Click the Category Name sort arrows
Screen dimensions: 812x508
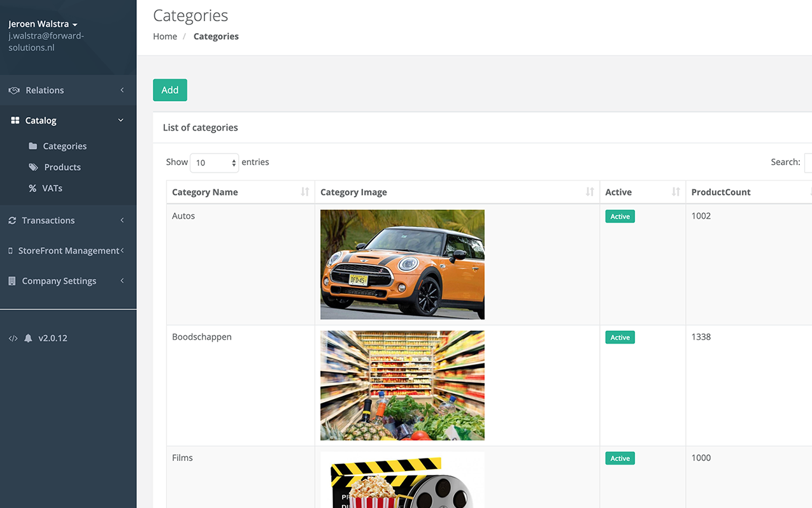click(x=306, y=191)
